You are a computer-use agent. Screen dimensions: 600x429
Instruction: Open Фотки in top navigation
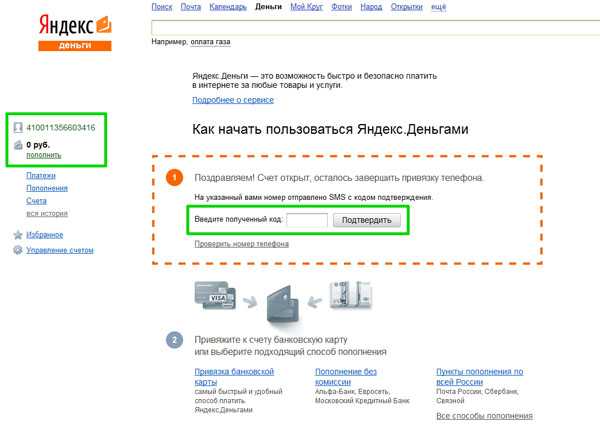pyautogui.click(x=342, y=7)
